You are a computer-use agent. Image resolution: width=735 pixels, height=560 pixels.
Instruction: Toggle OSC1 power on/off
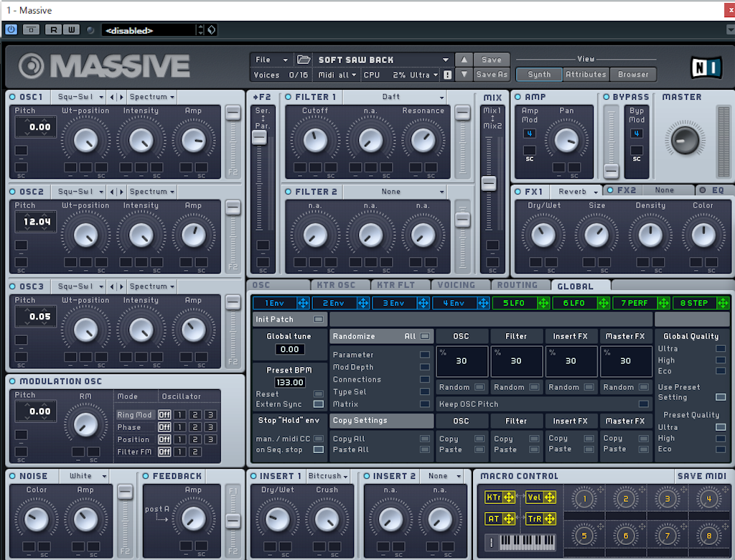click(x=13, y=97)
